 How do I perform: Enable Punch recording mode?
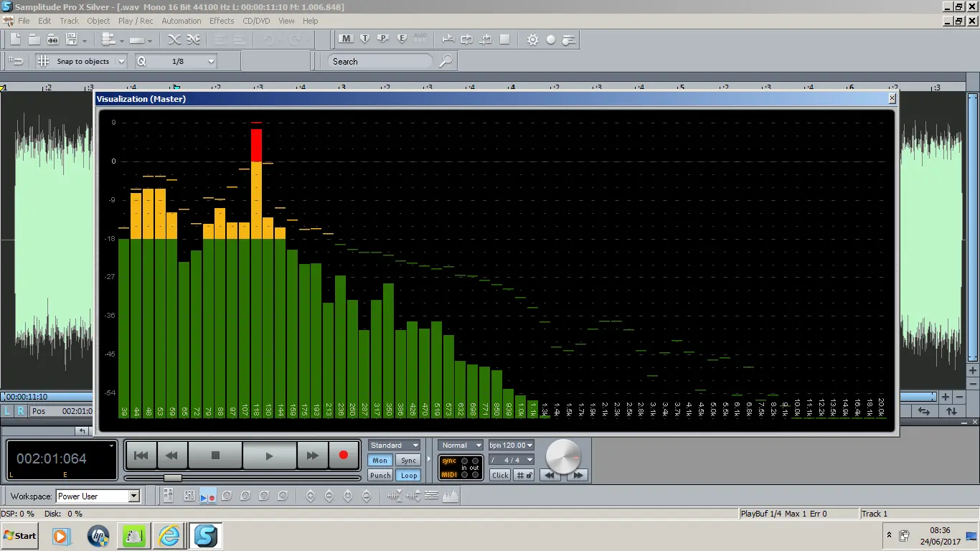tap(380, 475)
